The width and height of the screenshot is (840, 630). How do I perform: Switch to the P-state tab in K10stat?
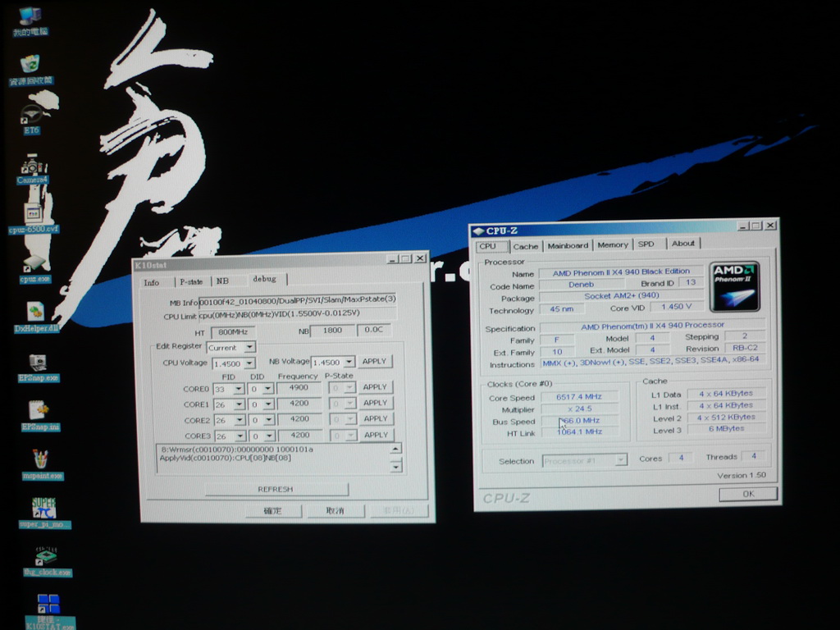[191, 281]
